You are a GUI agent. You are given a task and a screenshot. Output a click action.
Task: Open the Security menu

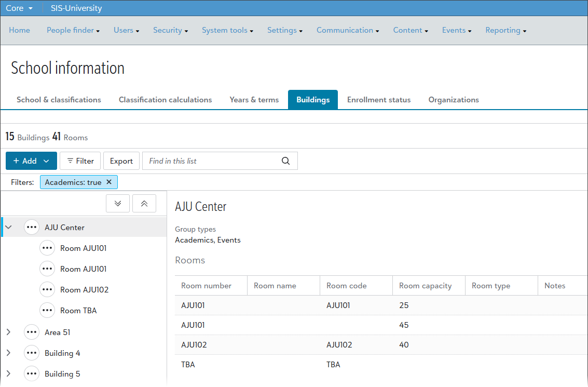click(171, 31)
